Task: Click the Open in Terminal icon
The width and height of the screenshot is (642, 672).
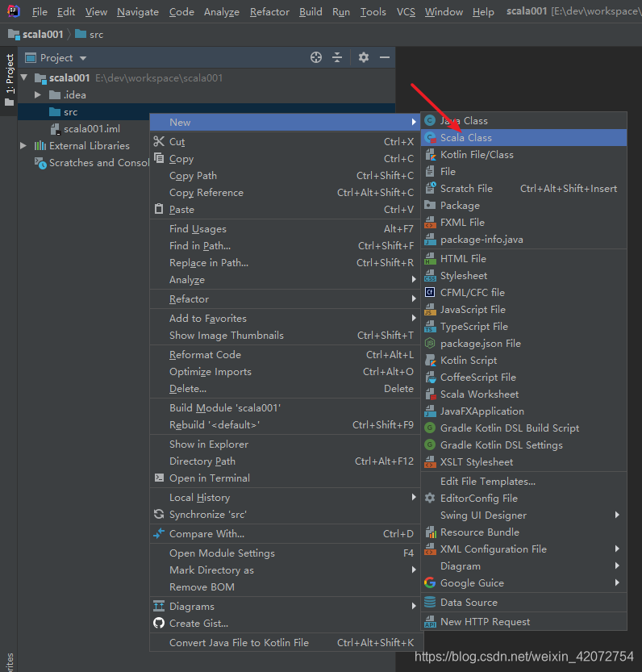Action: click(x=159, y=478)
